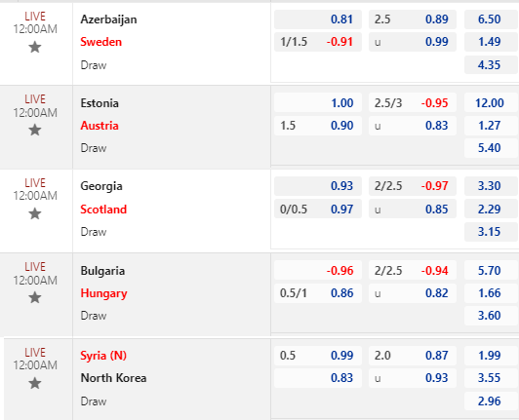This screenshot has width=519, height=420.
Task: Star the Estonia vs Austria match
Action: pyautogui.click(x=35, y=130)
